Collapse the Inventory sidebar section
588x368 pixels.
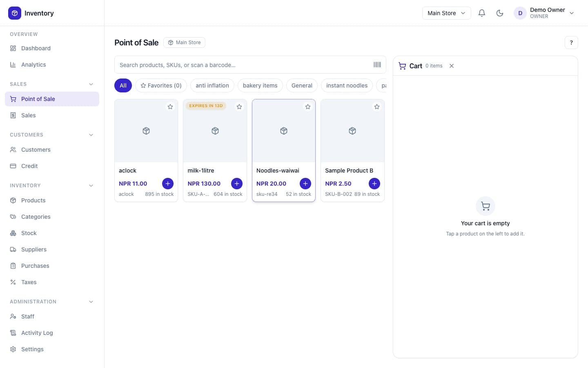click(x=91, y=186)
